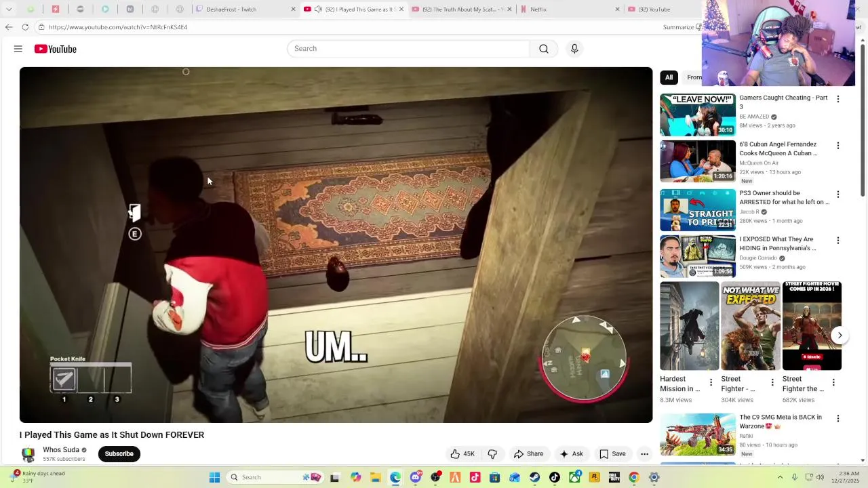Subscribe to Whos Suda channel
The height and width of the screenshot is (488, 868).
(119, 454)
